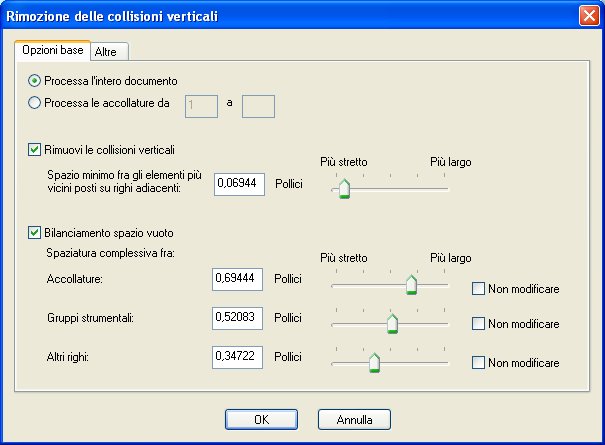The width and height of the screenshot is (605, 445).
Task: Click the Accollature spacing value field
Action: point(237,280)
